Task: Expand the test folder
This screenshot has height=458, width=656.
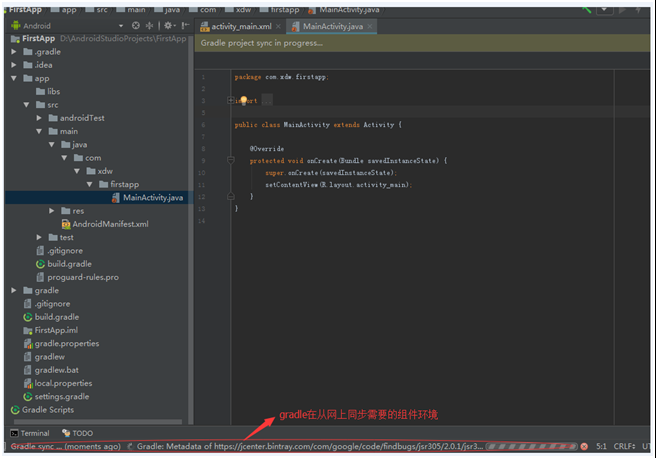Action: pyautogui.click(x=39, y=237)
